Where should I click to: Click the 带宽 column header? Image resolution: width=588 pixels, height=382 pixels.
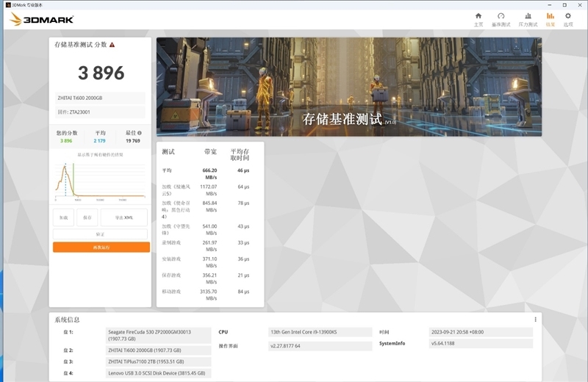210,151
